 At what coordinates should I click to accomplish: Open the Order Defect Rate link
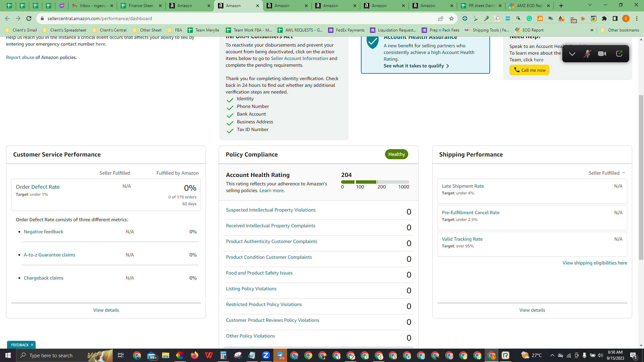pos(38,187)
